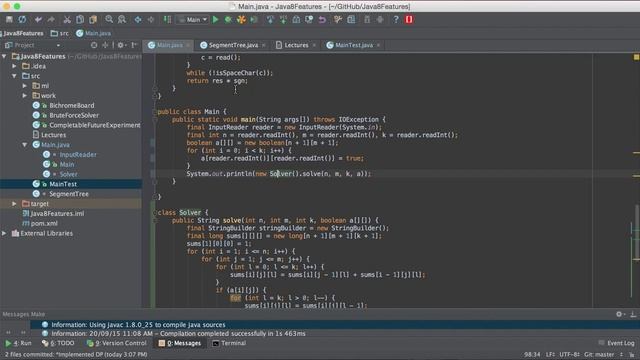
Task: Select BichromeBoard class in tree
Action: 71,105
